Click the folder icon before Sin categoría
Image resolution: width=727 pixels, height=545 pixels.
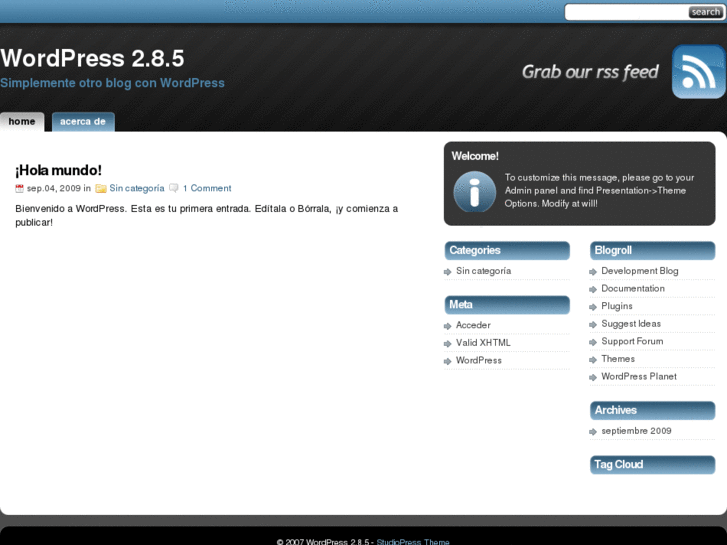click(x=101, y=188)
